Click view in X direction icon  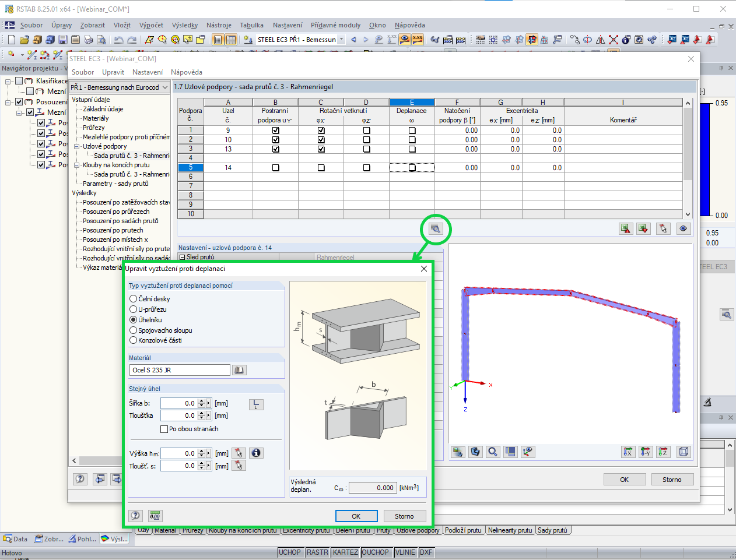[x=628, y=452]
